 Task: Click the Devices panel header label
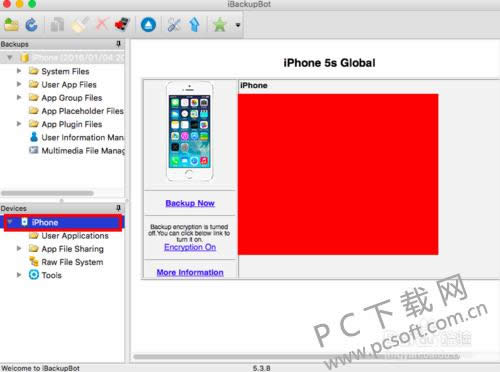pyautogui.click(x=13, y=208)
